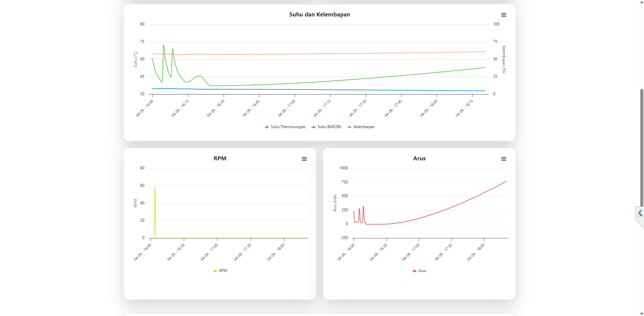Click the blue left chevron on the right edge
The image size is (644, 316).
pos(640,213)
